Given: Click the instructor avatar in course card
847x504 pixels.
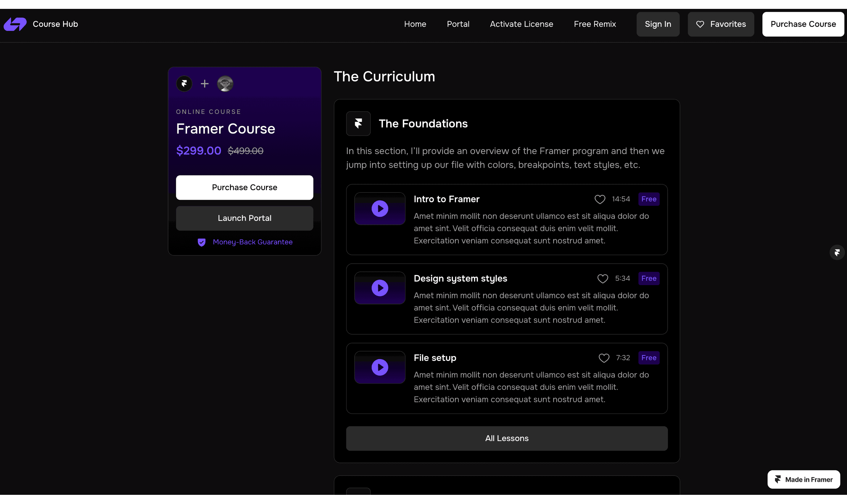Looking at the screenshot, I should point(225,83).
